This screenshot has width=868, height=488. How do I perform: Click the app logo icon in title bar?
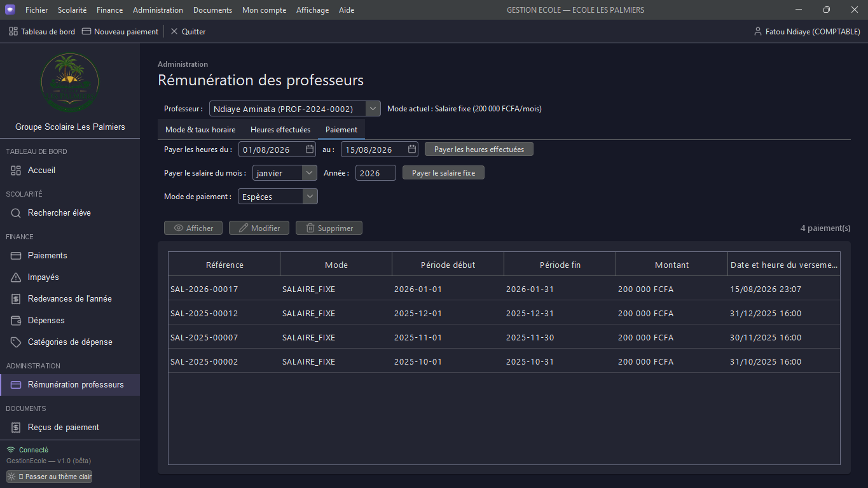click(x=10, y=10)
